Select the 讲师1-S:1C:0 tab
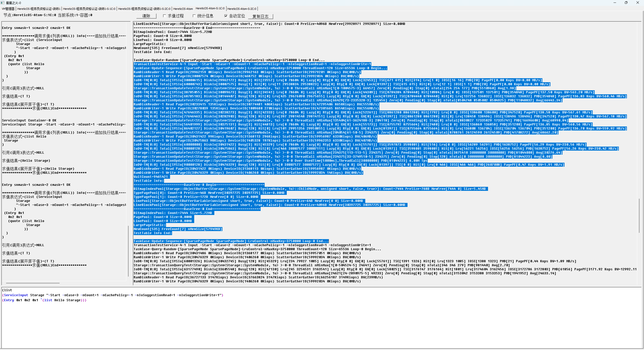The width and height of the screenshot is (644, 350). pos(89,9)
